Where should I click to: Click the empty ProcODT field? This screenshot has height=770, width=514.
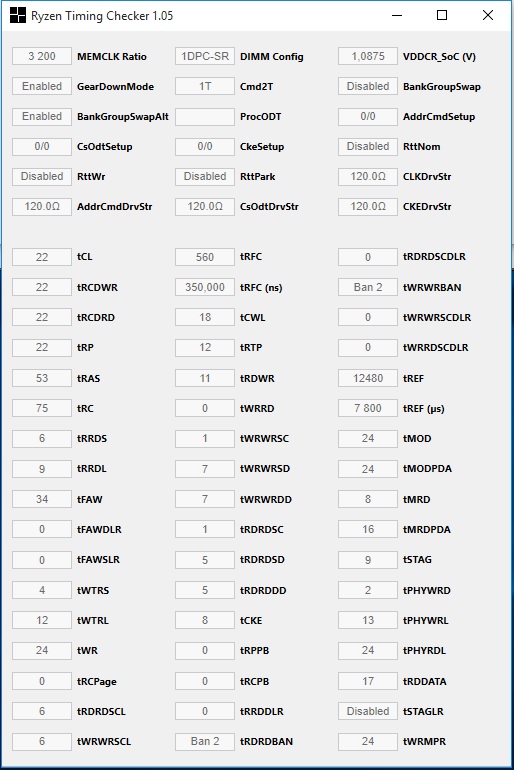205,116
